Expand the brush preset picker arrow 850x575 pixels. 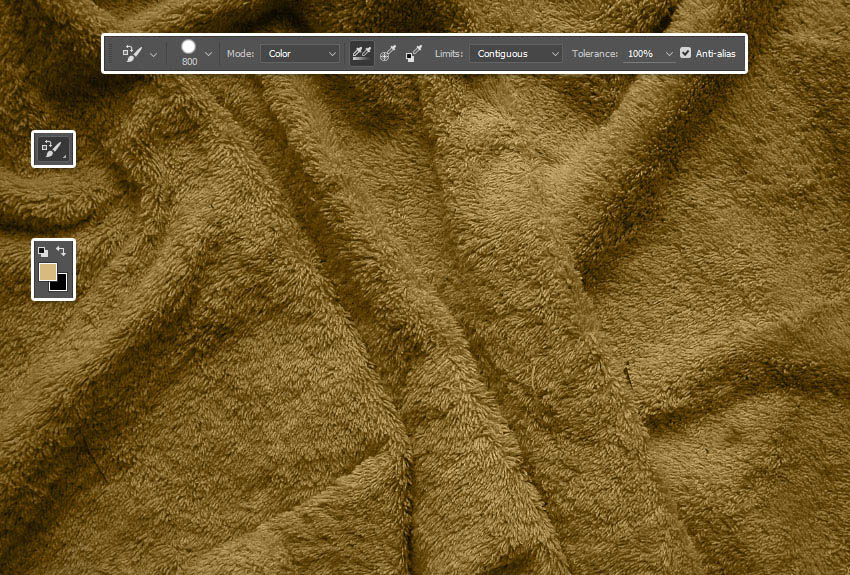tap(208, 54)
